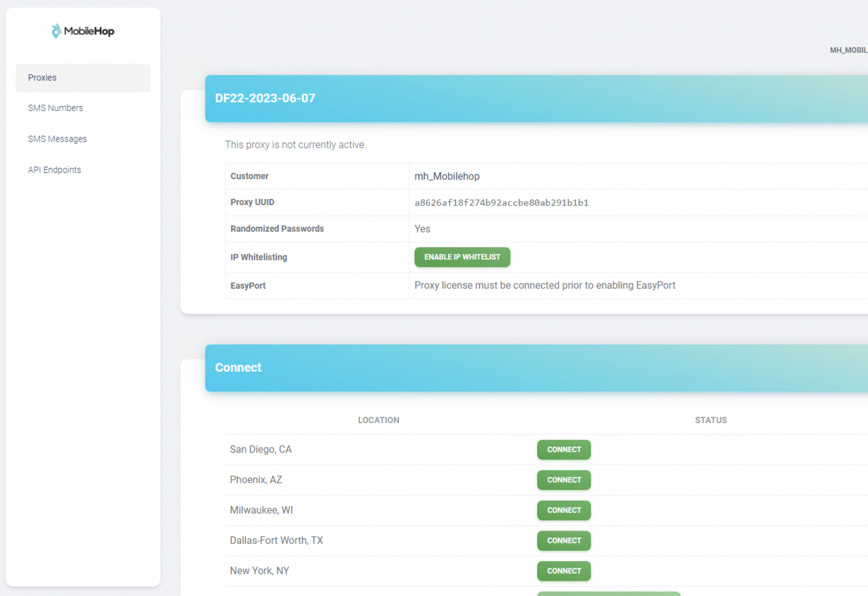The width and height of the screenshot is (868, 596).
Task: Click the STATUS column header
Action: click(710, 420)
